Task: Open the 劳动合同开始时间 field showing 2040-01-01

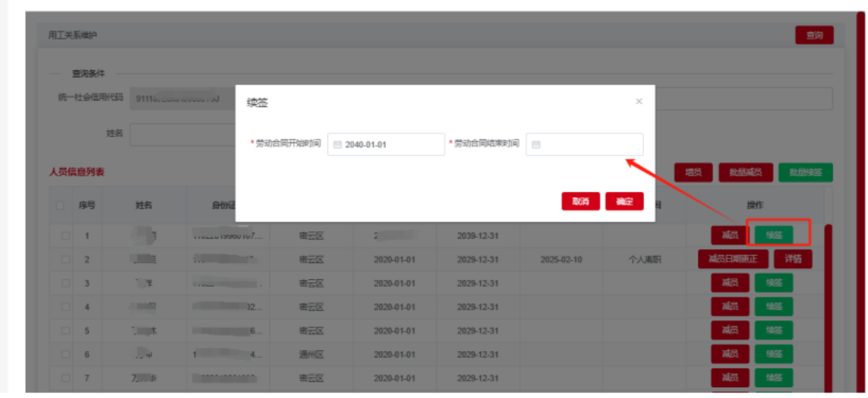Action: click(x=387, y=144)
